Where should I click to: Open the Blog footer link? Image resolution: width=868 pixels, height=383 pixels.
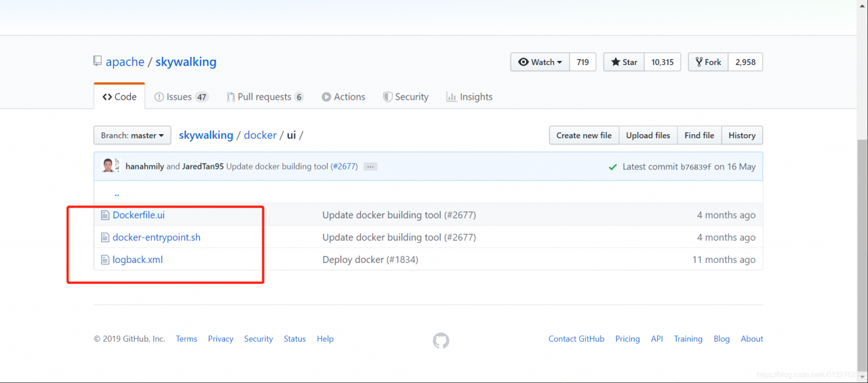pos(722,339)
